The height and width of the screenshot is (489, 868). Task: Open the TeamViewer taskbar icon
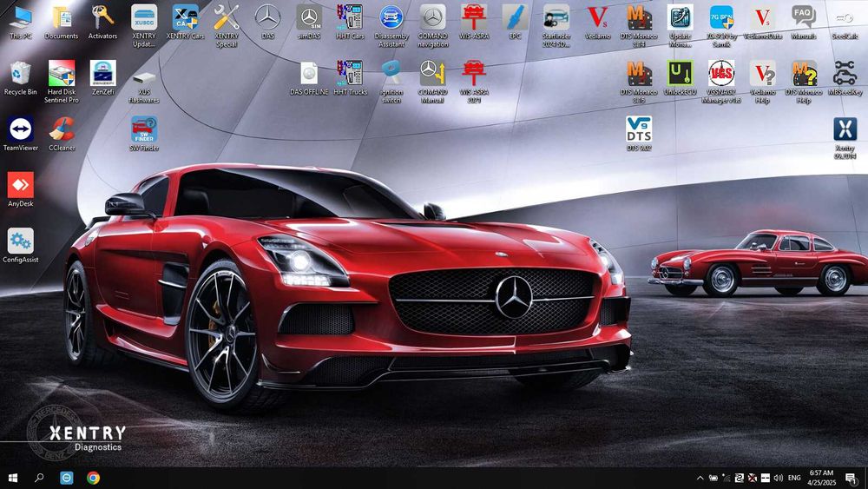click(67, 478)
